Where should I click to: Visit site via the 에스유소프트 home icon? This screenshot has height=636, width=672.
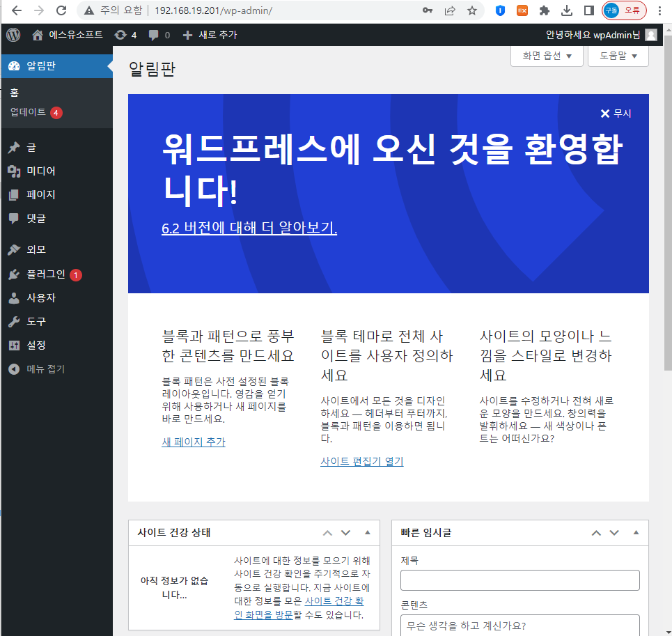[38, 35]
